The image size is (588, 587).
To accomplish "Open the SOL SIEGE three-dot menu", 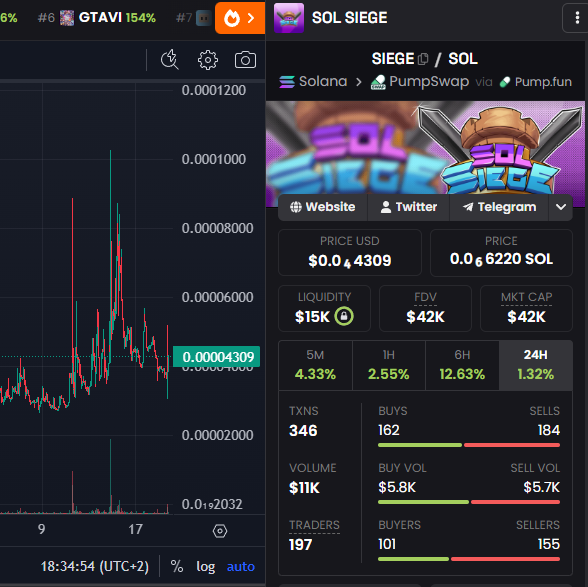I will click(577, 18).
